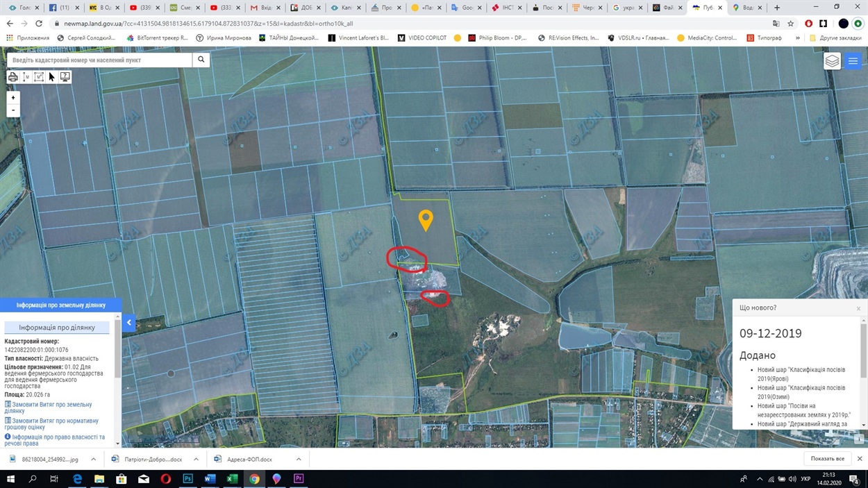Viewport: 868px width, 488px height.
Task: Open Word from the taskbar
Action: [210, 479]
